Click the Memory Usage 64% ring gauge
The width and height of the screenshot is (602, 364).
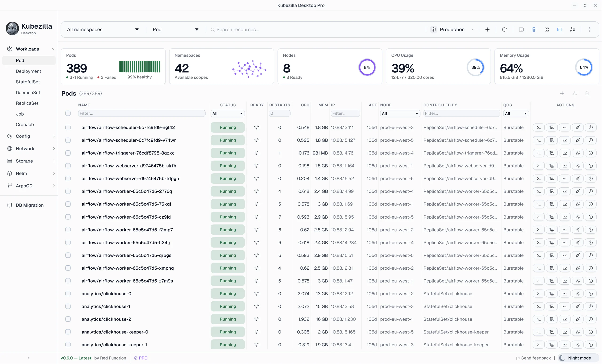[584, 67]
